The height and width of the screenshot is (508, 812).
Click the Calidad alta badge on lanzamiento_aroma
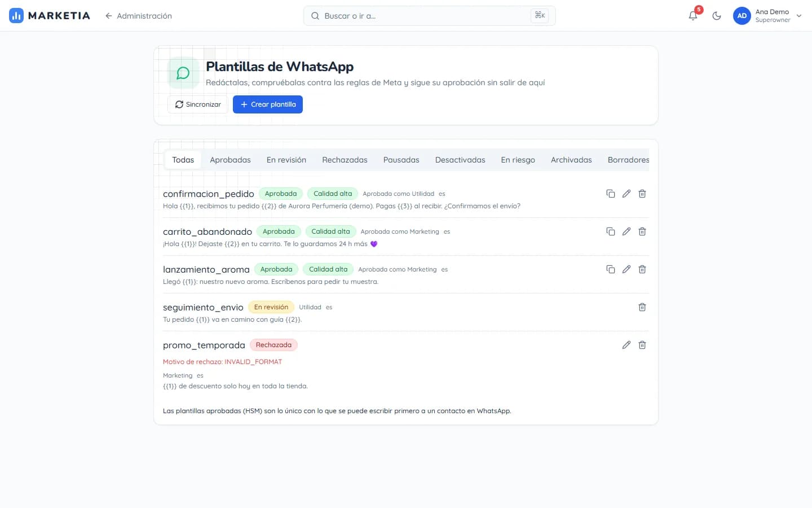tap(328, 269)
